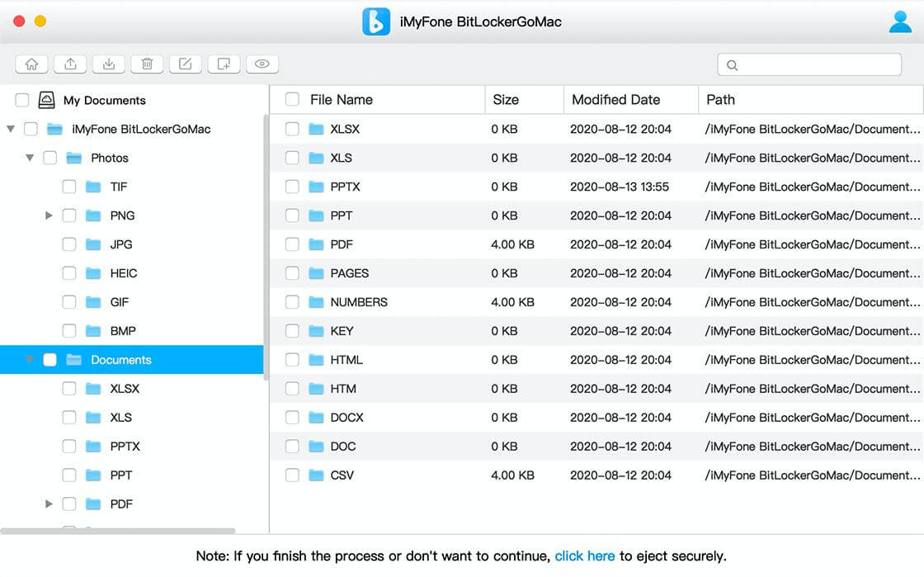Viewport: 924px width, 577px height.
Task: Select the PAGES row checkbox
Action: pyautogui.click(x=292, y=273)
